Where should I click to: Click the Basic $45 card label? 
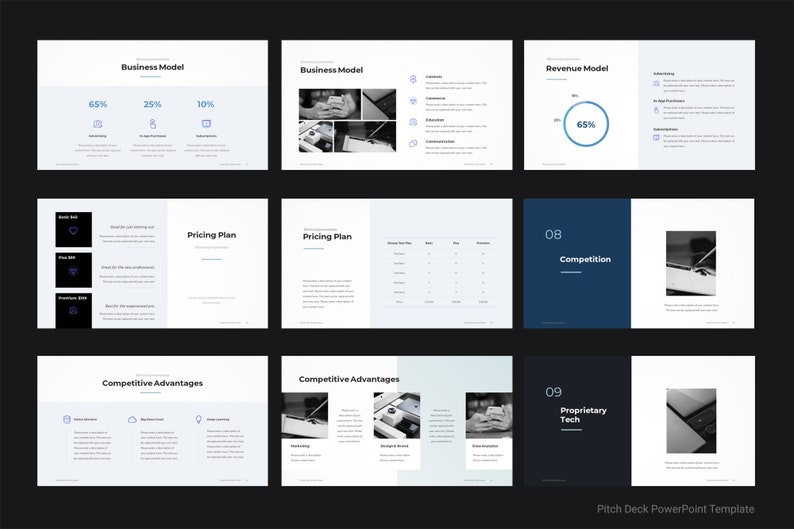pyautogui.click(x=68, y=217)
